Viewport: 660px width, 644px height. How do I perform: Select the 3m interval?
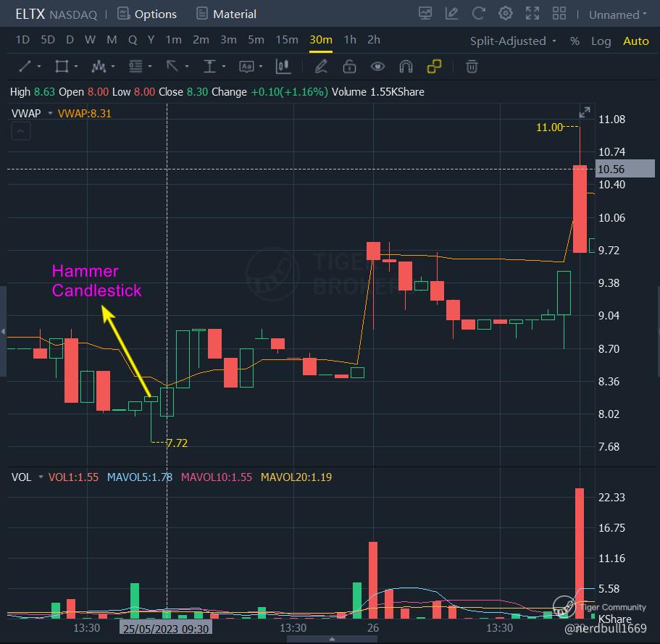(x=228, y=40)
